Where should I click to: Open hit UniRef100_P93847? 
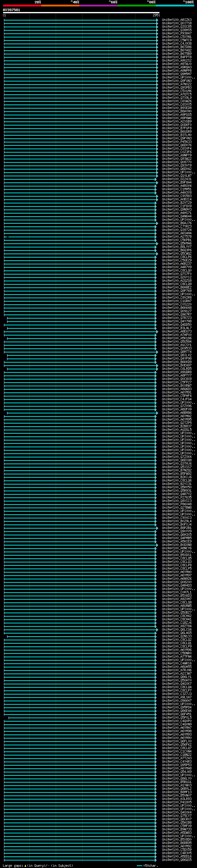coord(177,33)
